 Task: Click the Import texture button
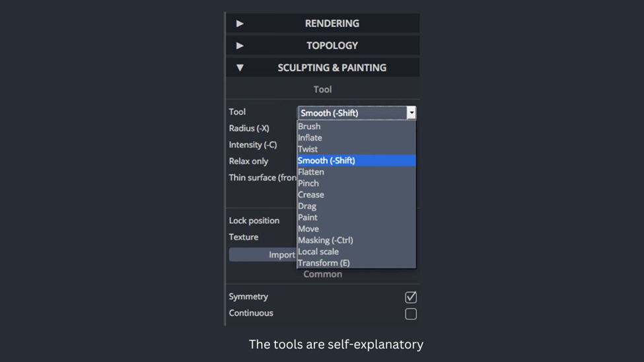tap(263, 255)
